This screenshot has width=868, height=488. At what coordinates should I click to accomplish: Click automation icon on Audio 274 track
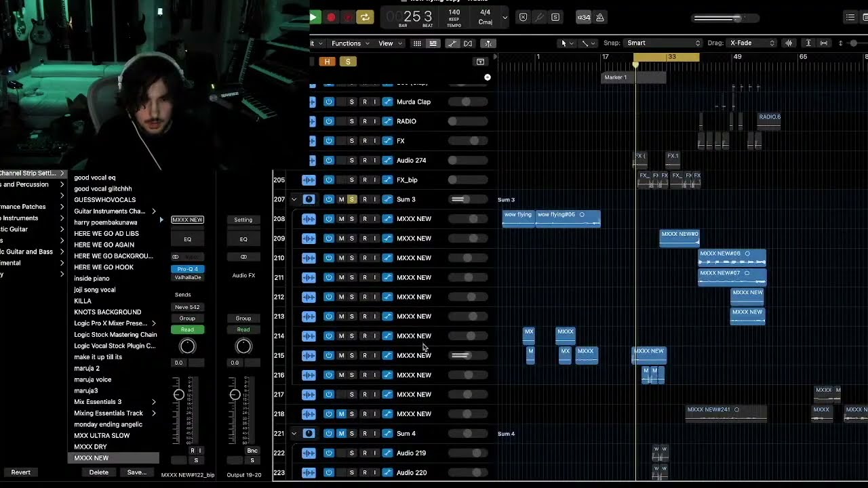coord(387,161)
